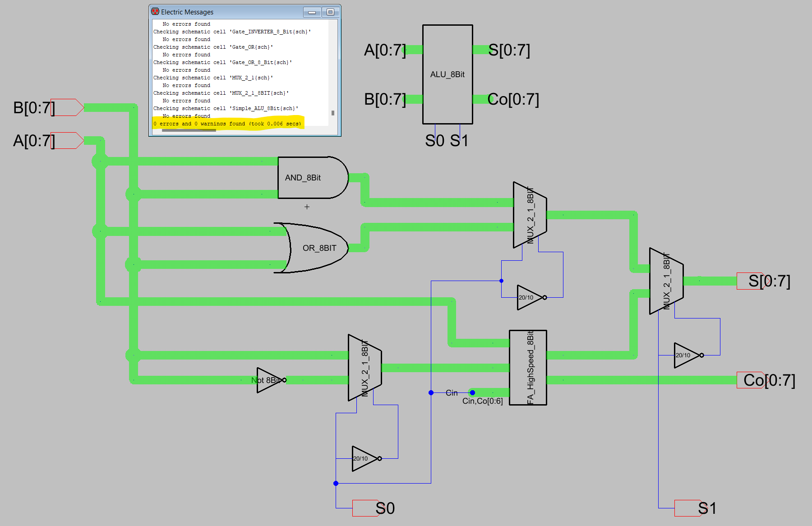Click the Electric Messages horizontal scrollbar thumb
Screen dimensions: 812x526
pos(189,130)
